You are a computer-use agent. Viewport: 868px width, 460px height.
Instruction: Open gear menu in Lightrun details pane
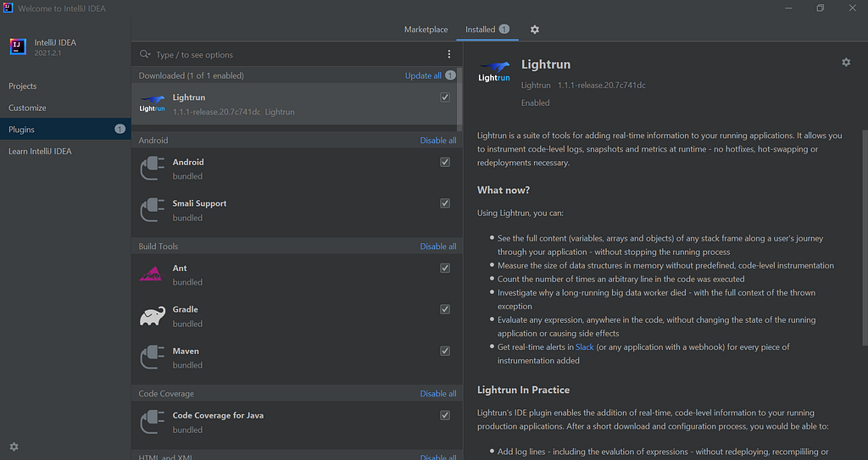(x=846, y=63)
